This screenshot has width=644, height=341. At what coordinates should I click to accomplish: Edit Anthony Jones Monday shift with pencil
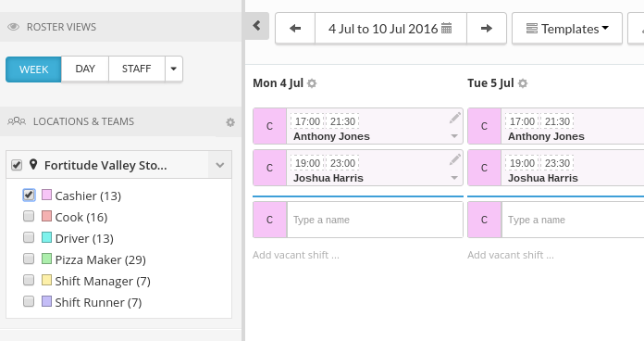(x=454, y=119)
